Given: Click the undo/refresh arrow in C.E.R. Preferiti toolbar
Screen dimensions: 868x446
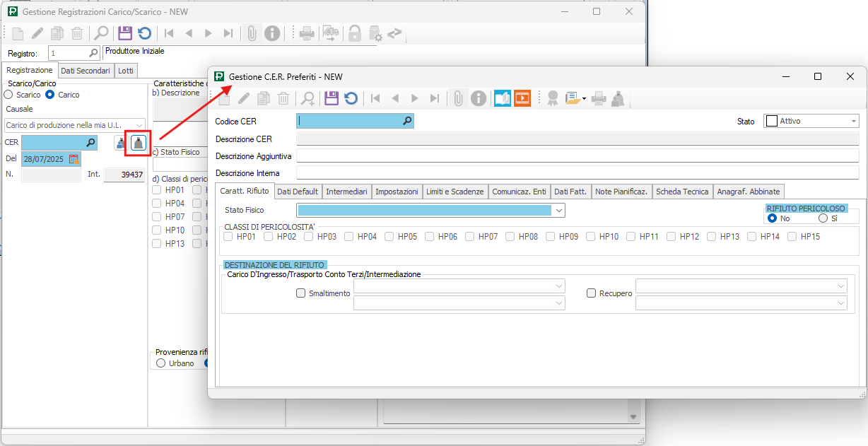Looking at the screenshot, I should [x=351, y=98].
